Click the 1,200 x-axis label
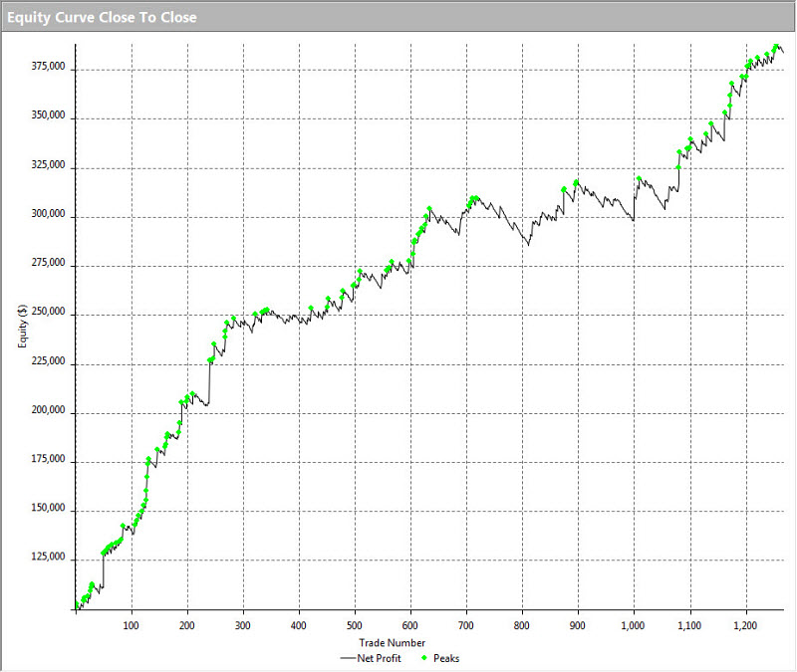Image resolution: width=797 pixels, height=672 pixels. 745,625
